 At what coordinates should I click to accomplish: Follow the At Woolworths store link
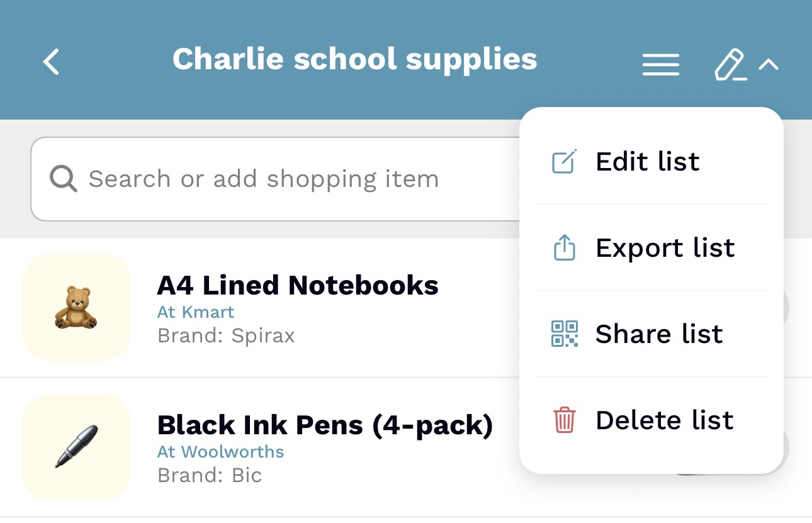coord(220,452)
